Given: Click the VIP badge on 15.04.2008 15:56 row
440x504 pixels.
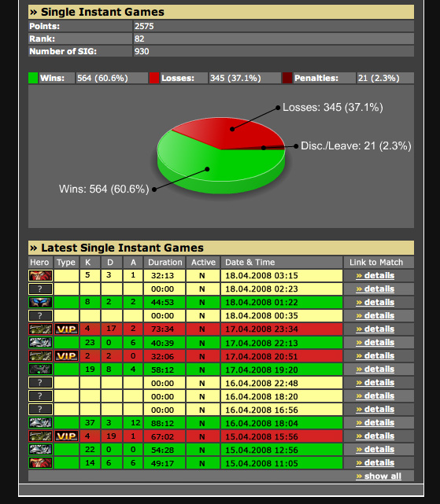Looking at the screenshot, I should click(66, 436).
